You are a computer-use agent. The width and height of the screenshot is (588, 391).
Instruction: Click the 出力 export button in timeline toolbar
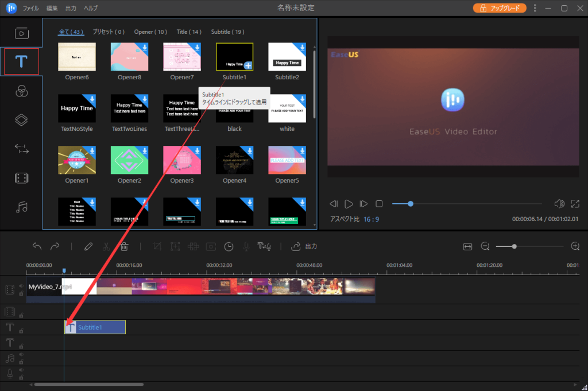point(304,246)
